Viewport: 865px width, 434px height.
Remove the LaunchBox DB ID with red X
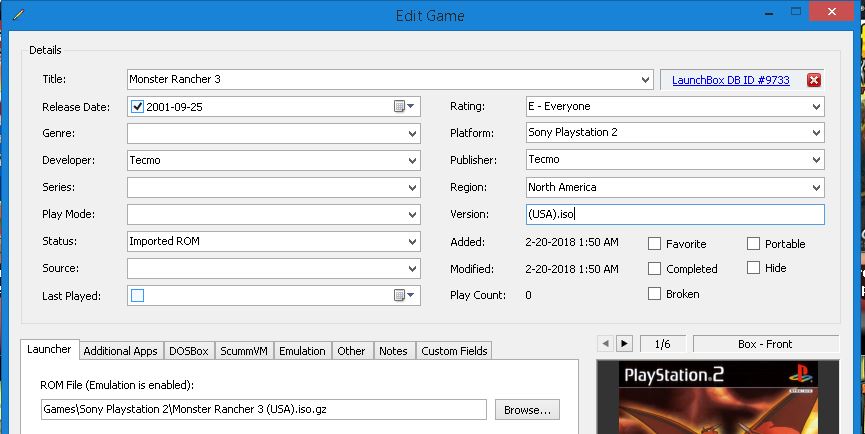pyautogui.click(x=814, y=81)
